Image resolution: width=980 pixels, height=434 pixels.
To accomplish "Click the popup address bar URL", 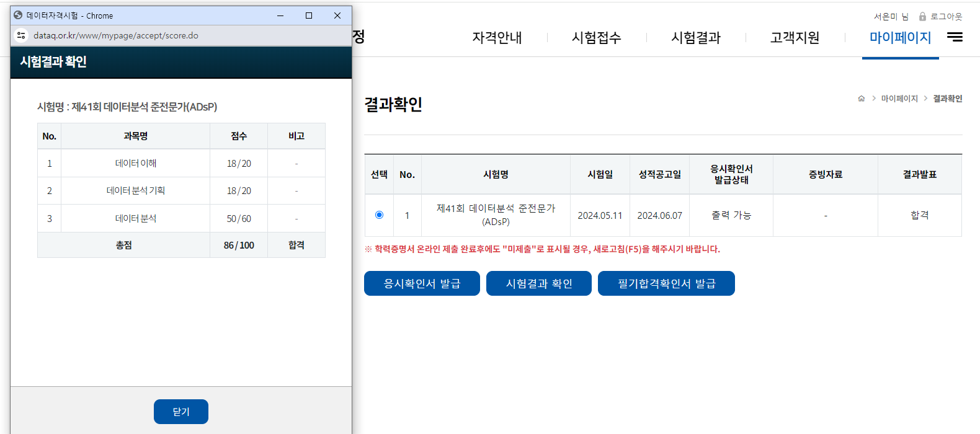I will coord(116,35).
